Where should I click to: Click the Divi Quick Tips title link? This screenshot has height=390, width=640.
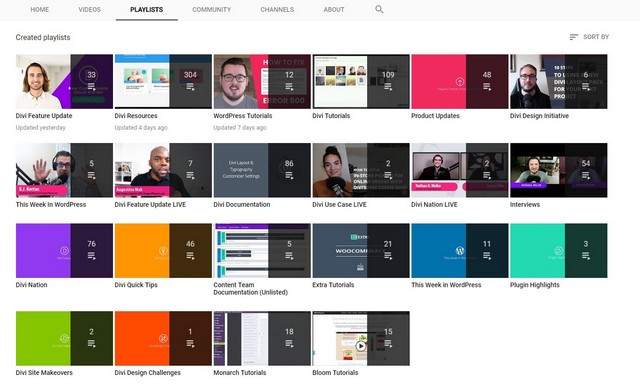click(x=136, y=285)
